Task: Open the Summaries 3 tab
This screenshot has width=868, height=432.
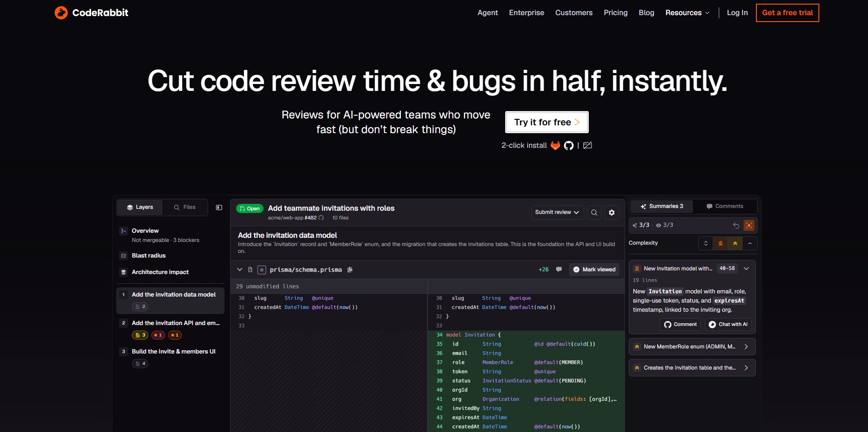Action: [x=662, y=207]
